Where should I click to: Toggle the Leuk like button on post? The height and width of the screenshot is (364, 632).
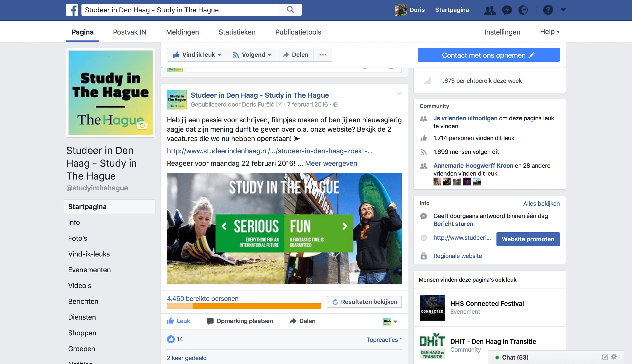click(x=179, y=321)
